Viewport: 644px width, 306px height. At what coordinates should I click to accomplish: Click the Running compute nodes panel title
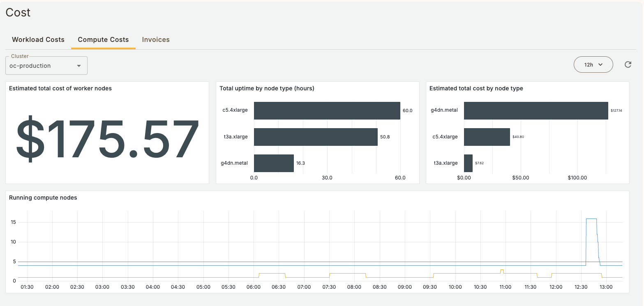(x=43, y=198)
